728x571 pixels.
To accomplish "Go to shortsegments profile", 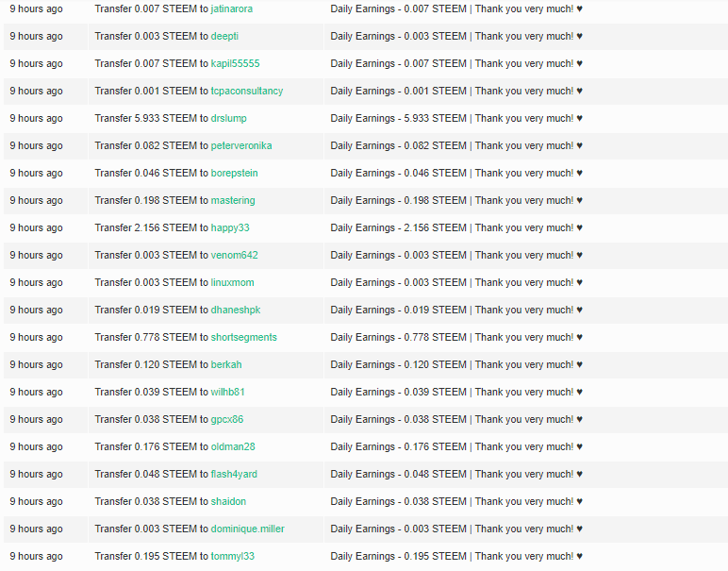I will pos(244,338).
